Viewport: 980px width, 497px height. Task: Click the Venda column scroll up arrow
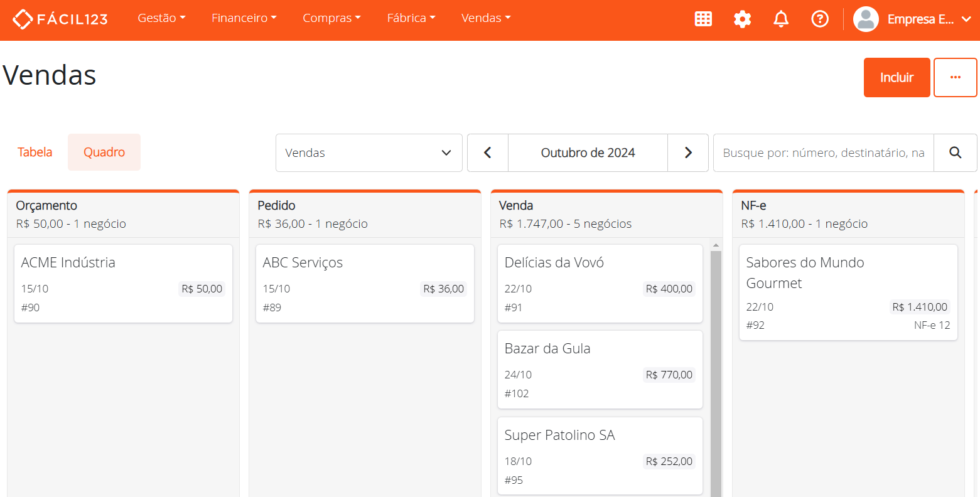[716, 245]
